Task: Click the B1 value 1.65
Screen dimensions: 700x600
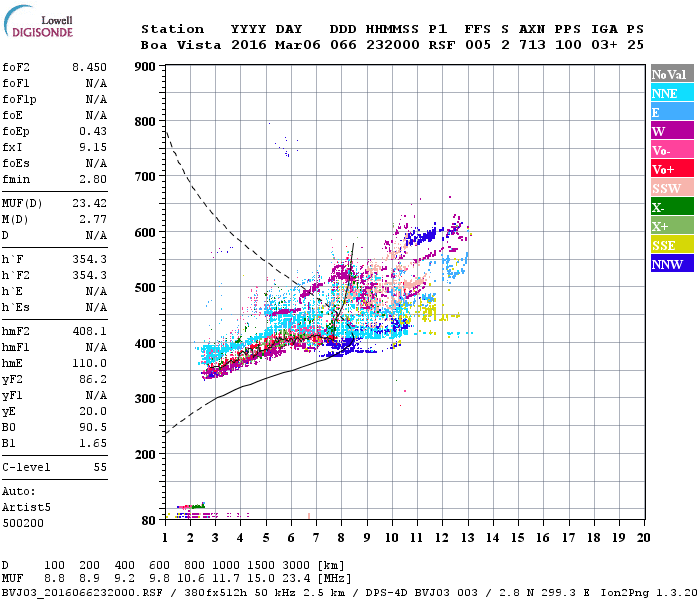Action: 93,443
